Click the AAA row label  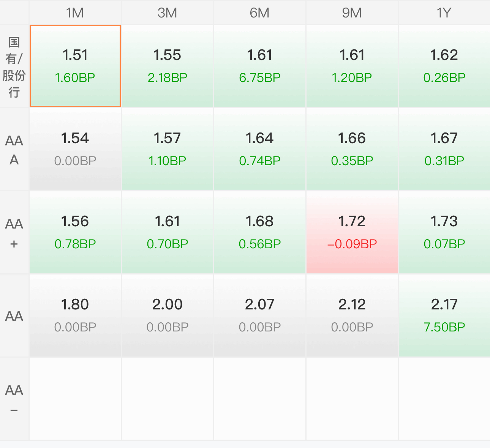click(14, 150)
